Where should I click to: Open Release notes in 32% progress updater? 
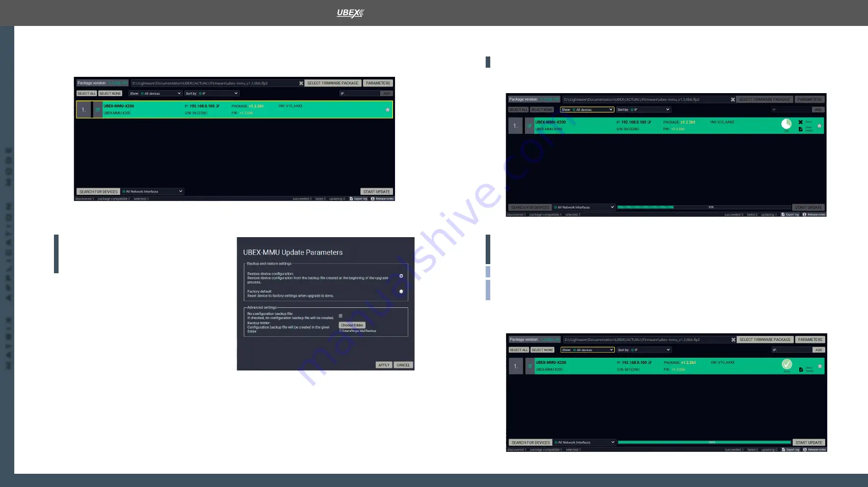[814, 214]
